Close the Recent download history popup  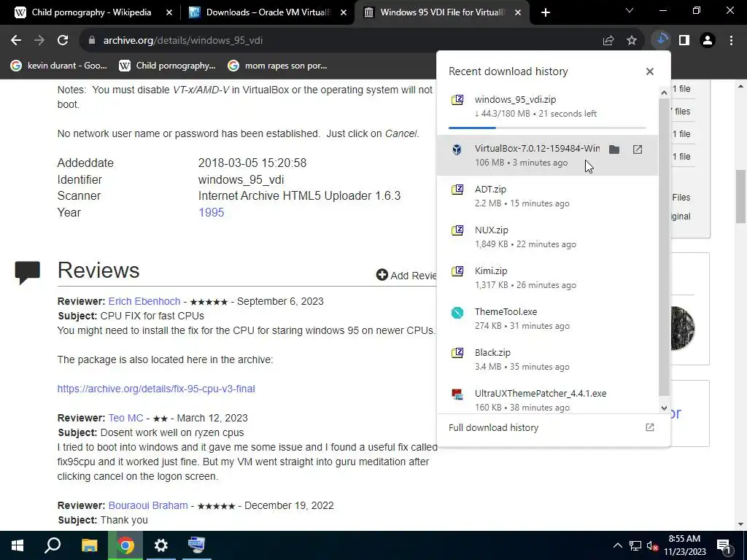pyautogui.click(x=650, y=71)
